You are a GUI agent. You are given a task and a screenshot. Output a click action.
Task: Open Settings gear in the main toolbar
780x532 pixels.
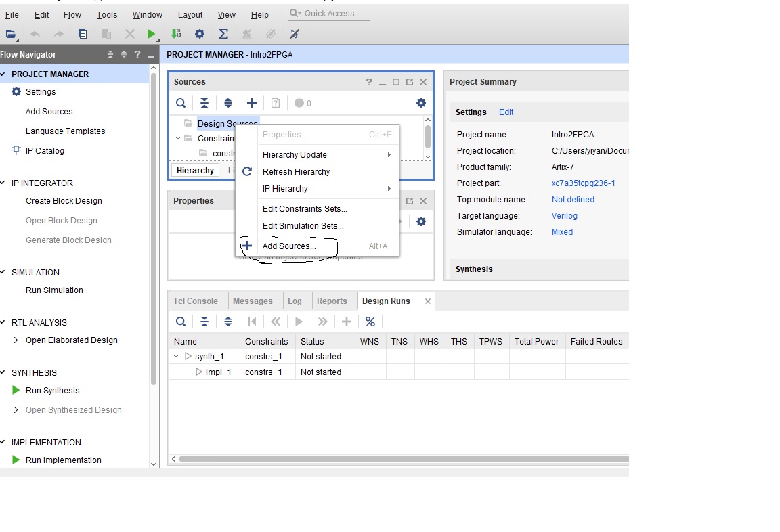point(199,34)
